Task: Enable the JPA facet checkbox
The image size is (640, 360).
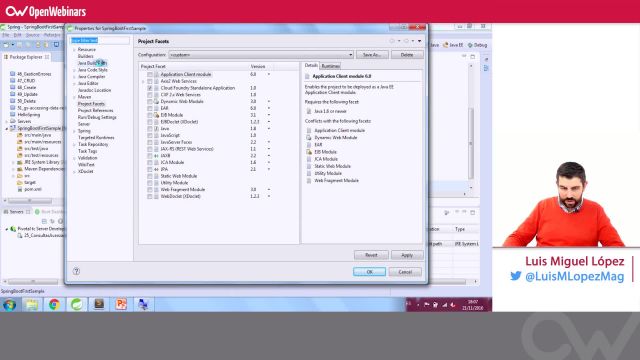Action: coord(150,169)
